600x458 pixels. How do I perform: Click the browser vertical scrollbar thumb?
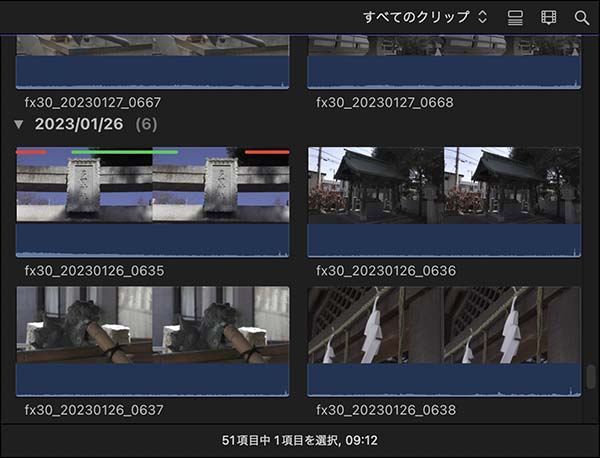click(591, 377)
